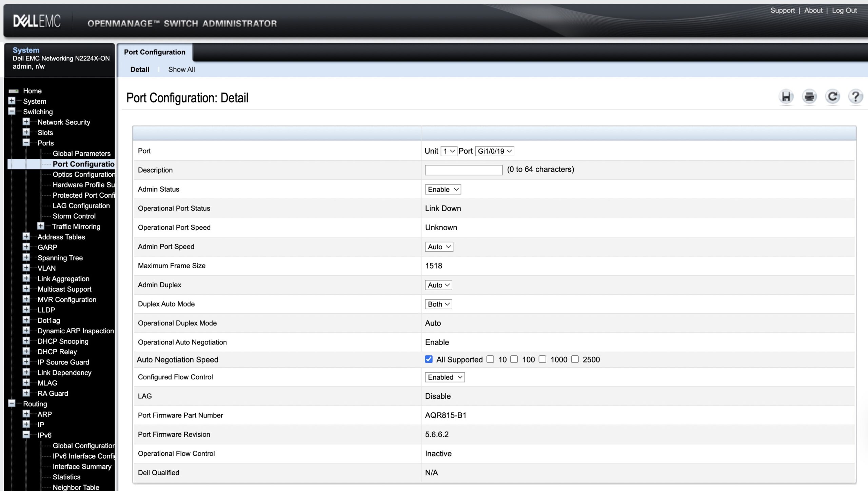Click the Log Out link
868x491 pixels.
click(844, 11)
